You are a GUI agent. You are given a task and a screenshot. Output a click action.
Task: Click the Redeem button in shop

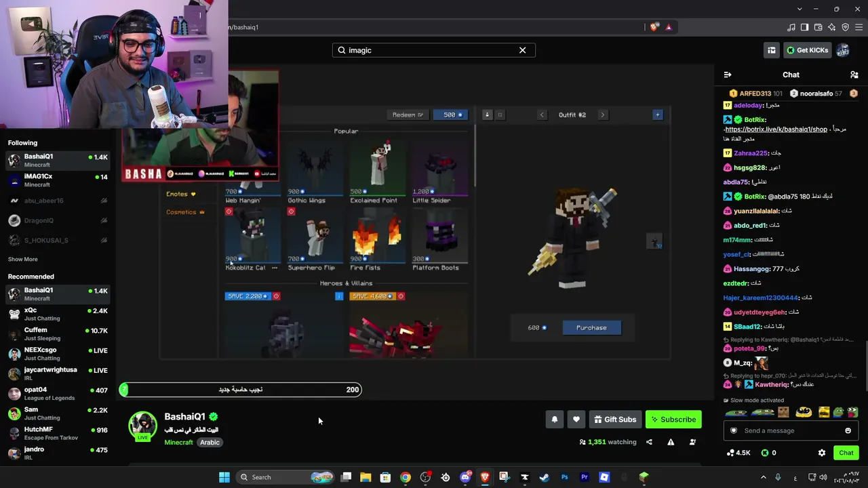[x=408, y=115]
